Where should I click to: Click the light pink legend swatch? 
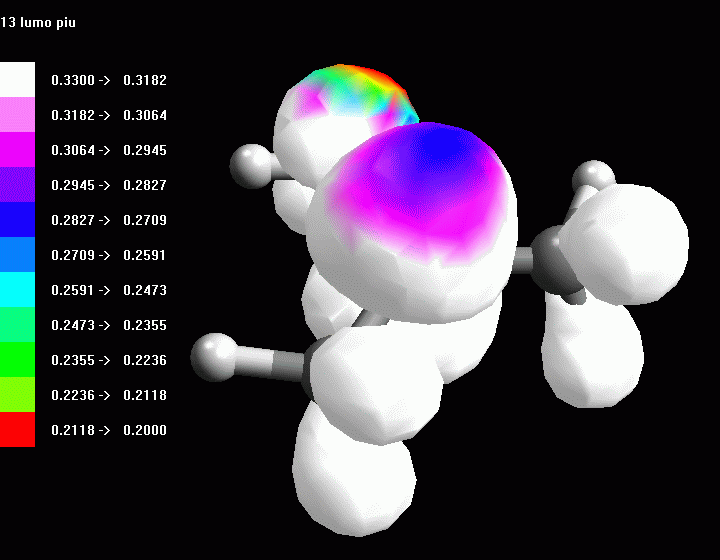17,114
